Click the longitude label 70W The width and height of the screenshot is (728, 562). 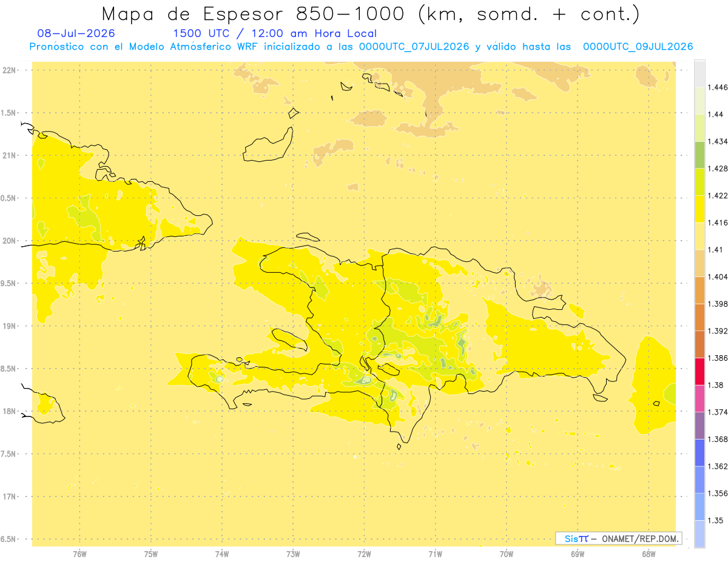pos(507,554)
